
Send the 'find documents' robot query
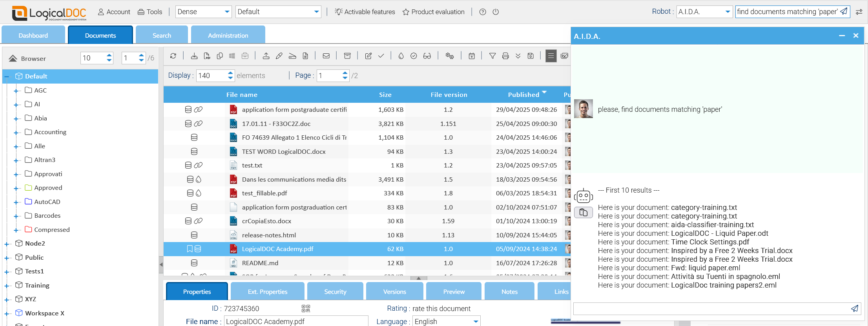(844, 11)
